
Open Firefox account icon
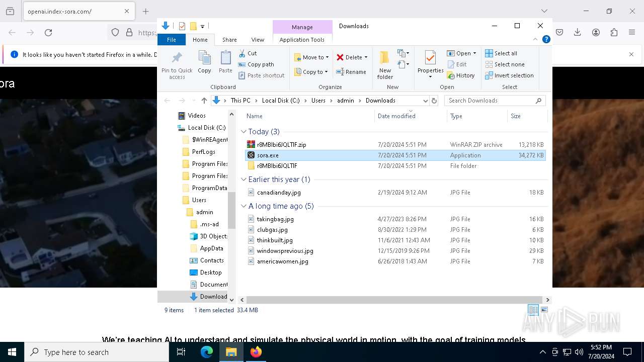tap(596, 32)
